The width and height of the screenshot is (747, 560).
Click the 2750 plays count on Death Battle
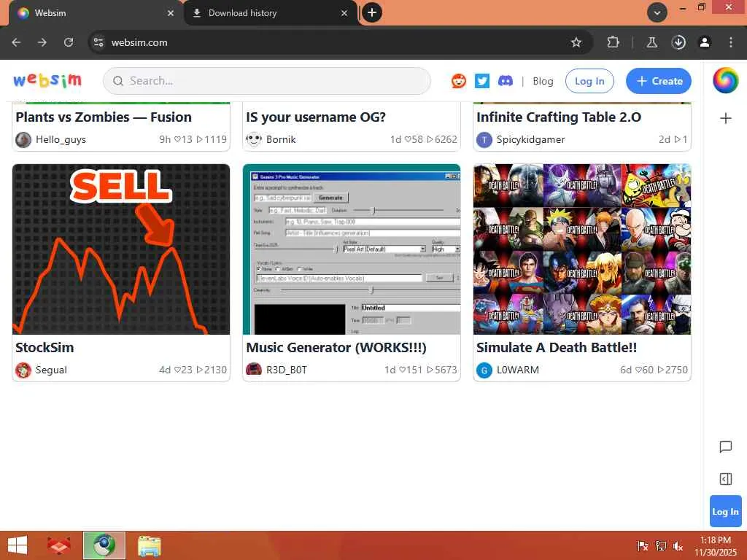[x=673, y=370]
